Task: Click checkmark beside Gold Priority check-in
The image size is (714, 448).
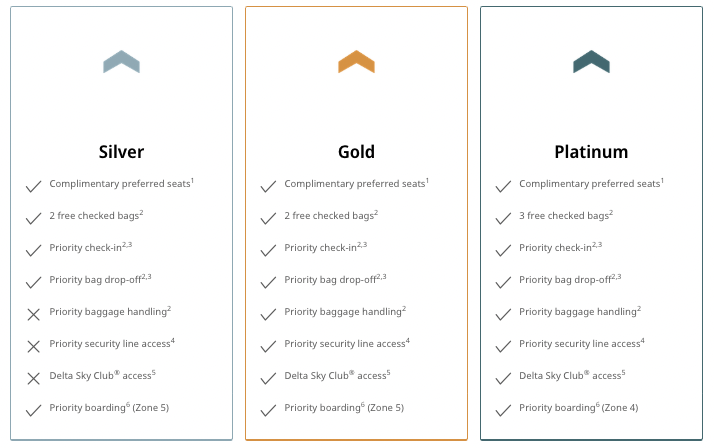Action: pyautogui.click(x=268, y=250)
